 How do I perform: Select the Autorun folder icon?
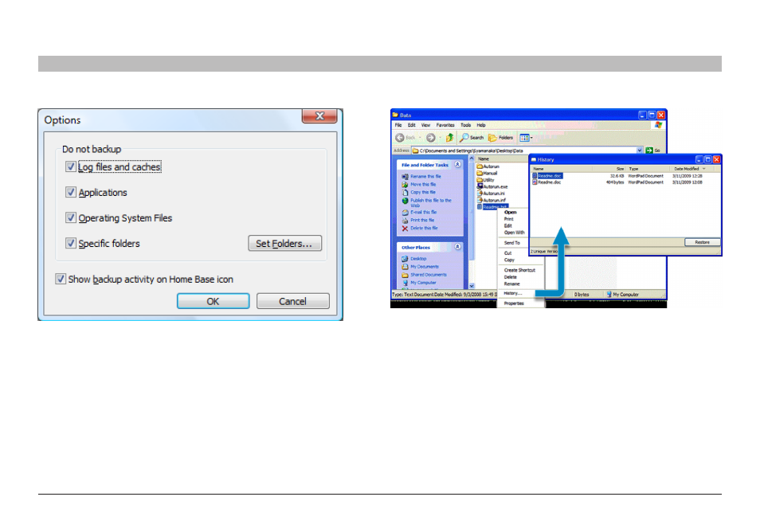480,166
